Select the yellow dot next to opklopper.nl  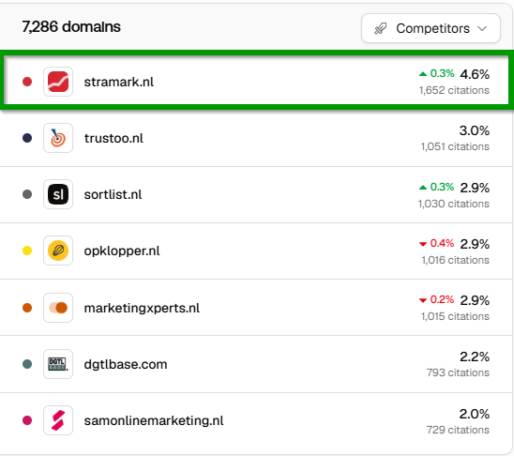click(x=27, y=251)
